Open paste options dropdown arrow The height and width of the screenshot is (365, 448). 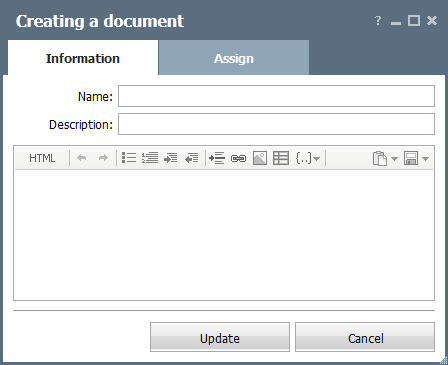point(394,159)
